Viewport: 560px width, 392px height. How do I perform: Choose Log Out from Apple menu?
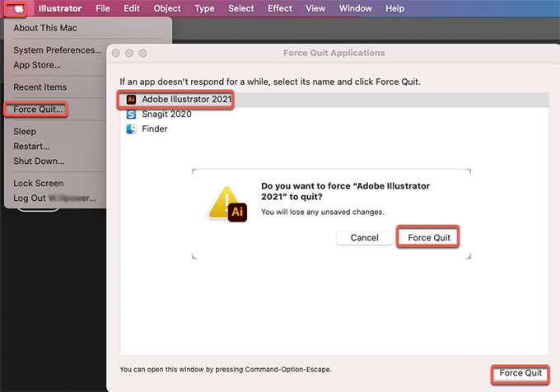coord(54,198)
